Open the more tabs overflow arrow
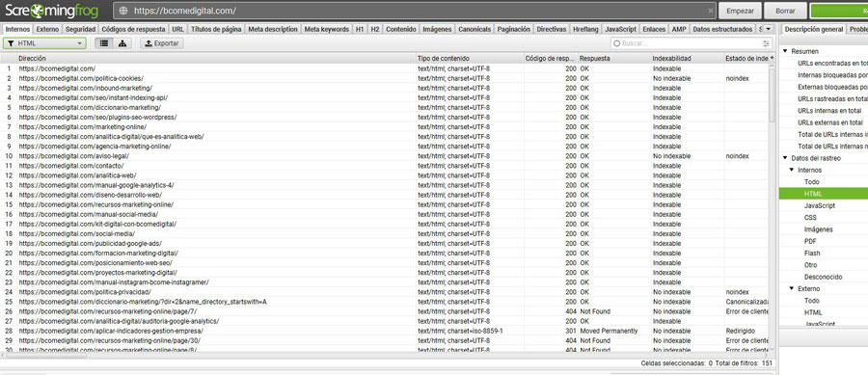868x375 pixels. click(769, 29)
